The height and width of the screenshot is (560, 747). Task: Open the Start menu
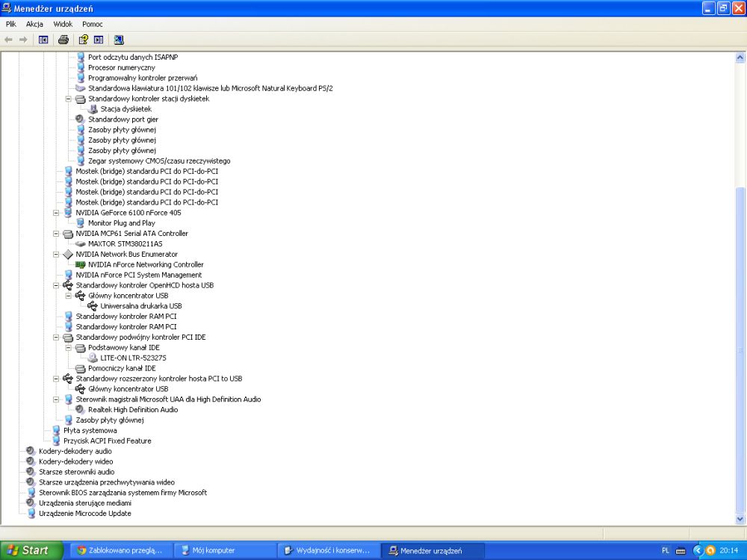[31, 550]
